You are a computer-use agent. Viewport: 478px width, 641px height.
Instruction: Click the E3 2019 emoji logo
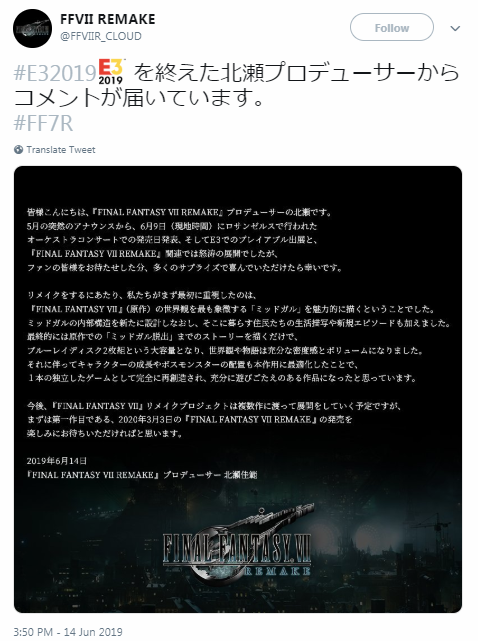[x=111, y=71]
